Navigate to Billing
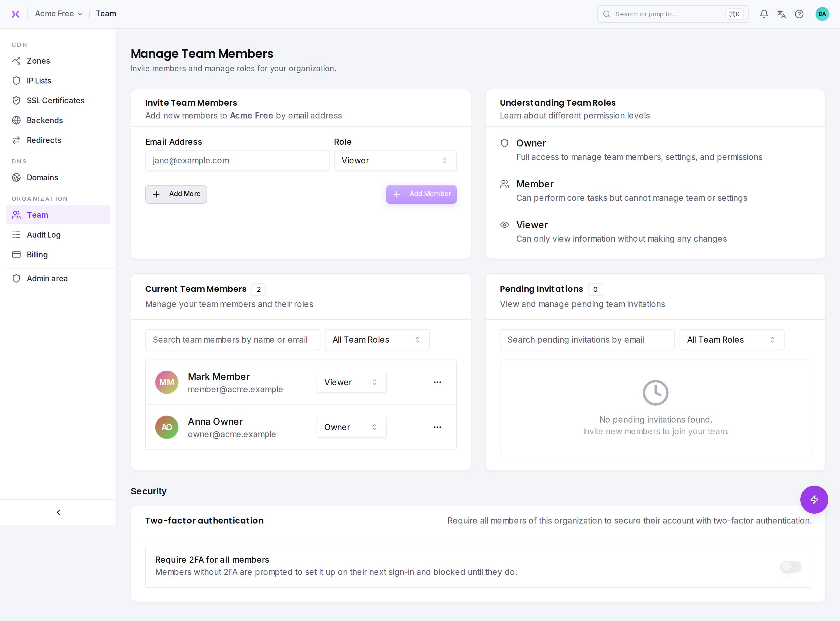 (x=58, y=254)
